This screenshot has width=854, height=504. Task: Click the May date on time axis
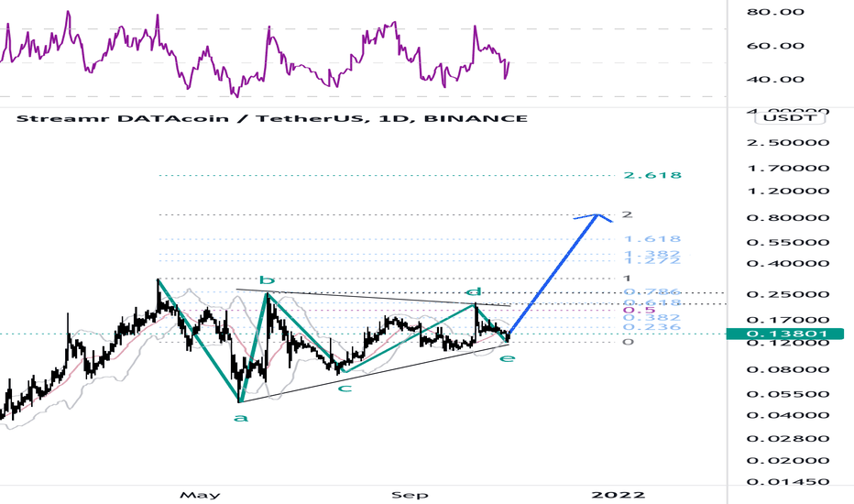coord(200,495)
